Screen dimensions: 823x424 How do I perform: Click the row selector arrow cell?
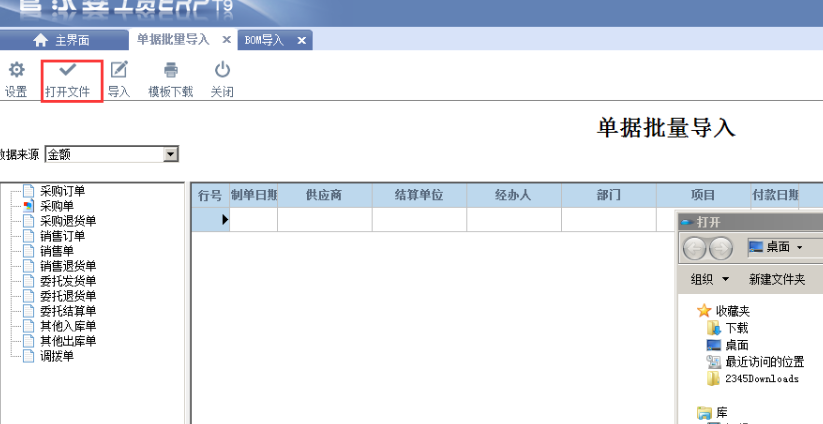tap(210, 219)
